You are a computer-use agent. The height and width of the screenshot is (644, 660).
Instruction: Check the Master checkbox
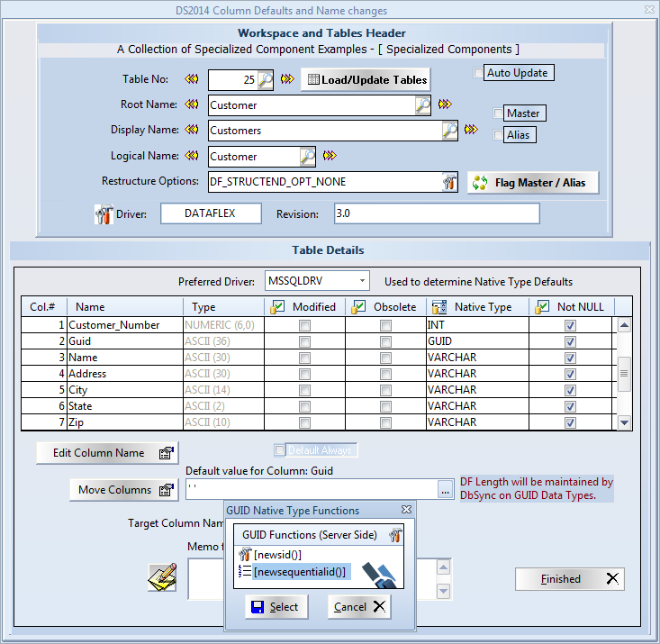[x=498, y=113]
